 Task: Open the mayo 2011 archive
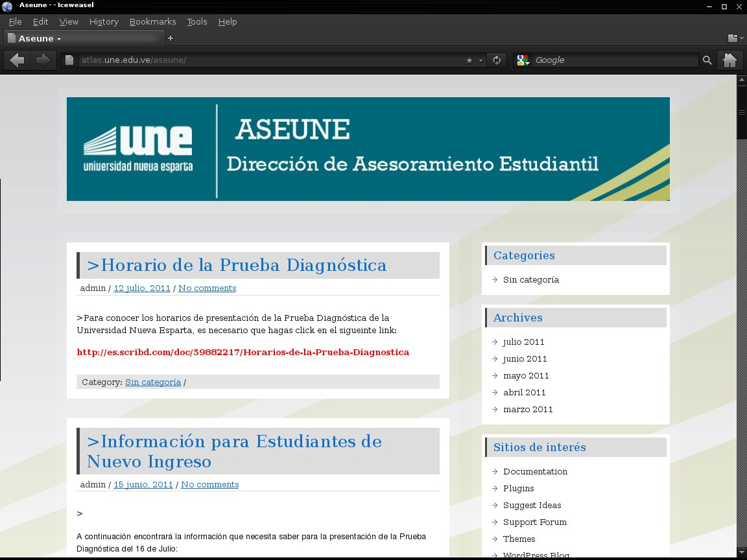click(526, 376)
